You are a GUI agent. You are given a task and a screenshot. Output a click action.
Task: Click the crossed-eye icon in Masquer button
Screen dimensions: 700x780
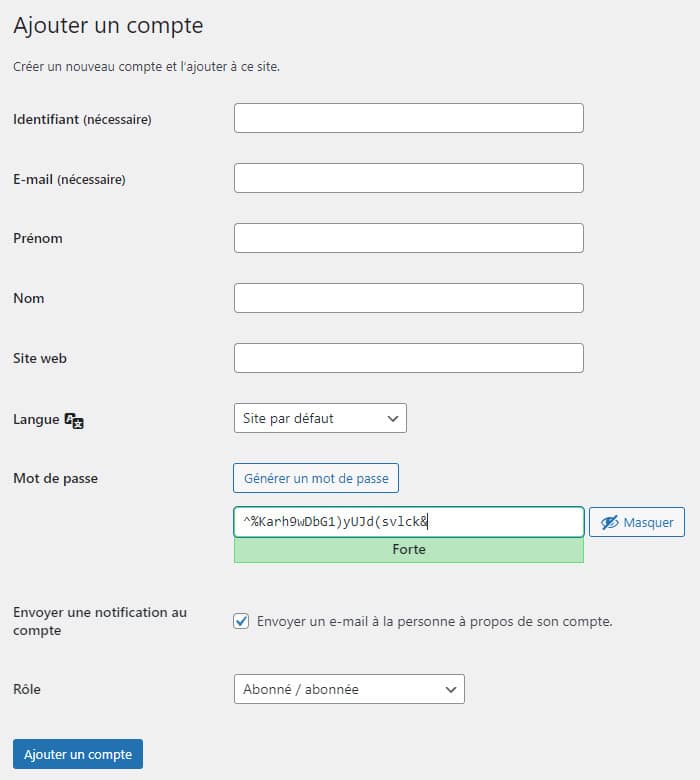tap(609, 522)
